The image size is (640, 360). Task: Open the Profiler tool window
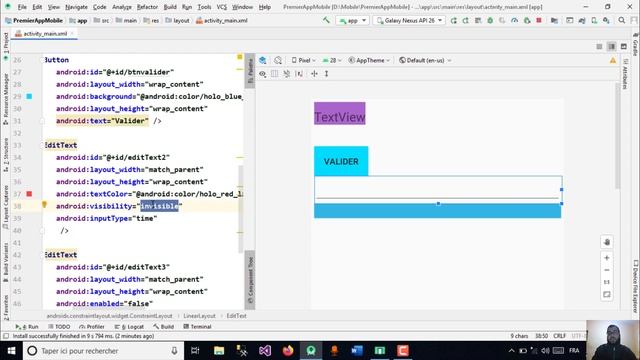click(92, 327)
